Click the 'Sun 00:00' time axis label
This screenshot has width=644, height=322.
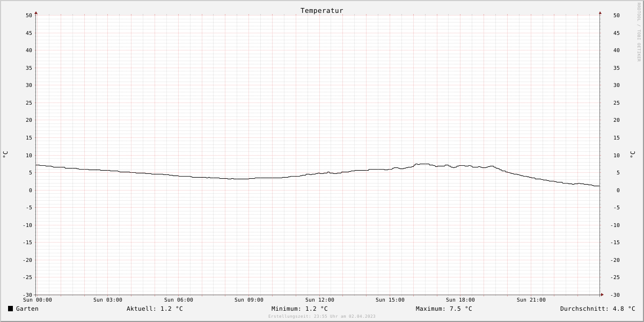coord(38,300)
